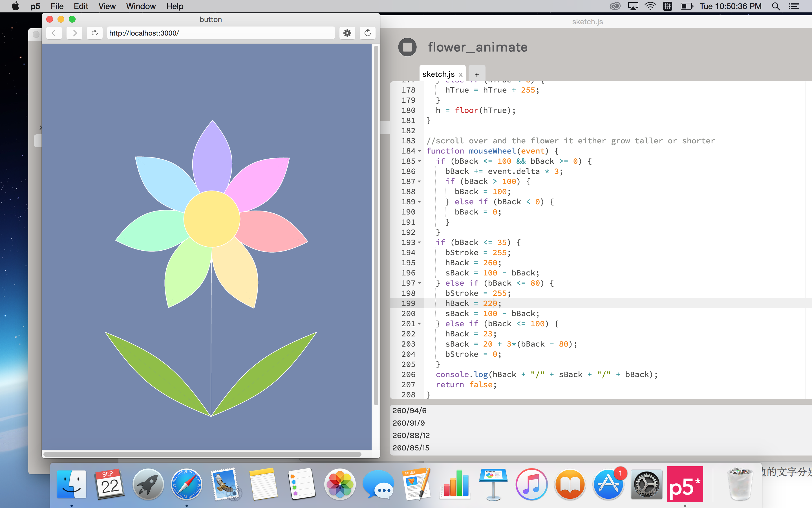This screenshot has width=812, height=508.
Task: Open the preview settings gear
Action: [347, 33]
